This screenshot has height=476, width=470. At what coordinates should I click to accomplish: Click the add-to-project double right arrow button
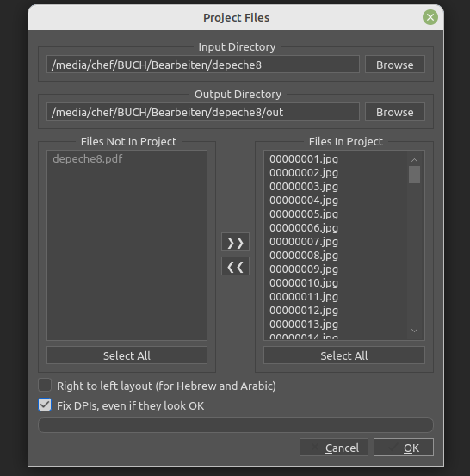(235, 242)
